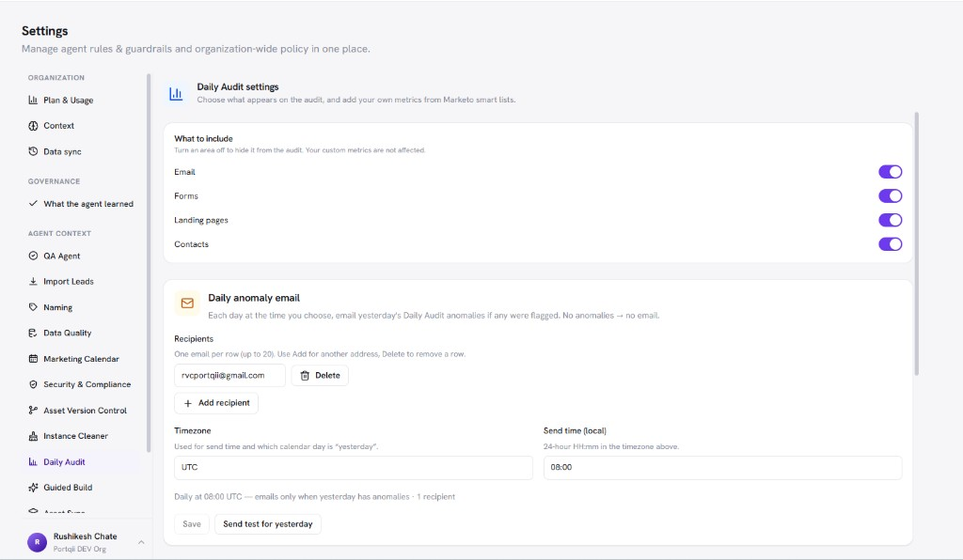Click the Rushikesh Chate name
Viewport: 963px width, 560px height.
coord(85,537)
